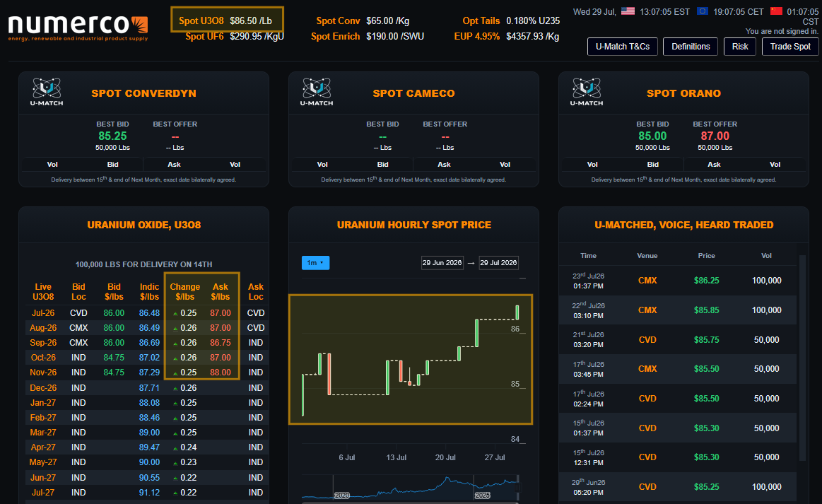Click the Jan-27 row label

point(43,403)
